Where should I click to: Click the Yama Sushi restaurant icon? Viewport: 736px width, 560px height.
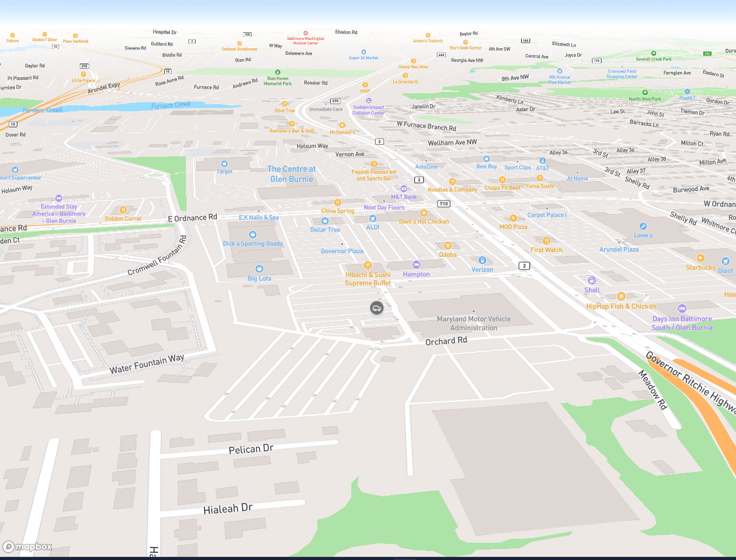[x=540, y=178]
